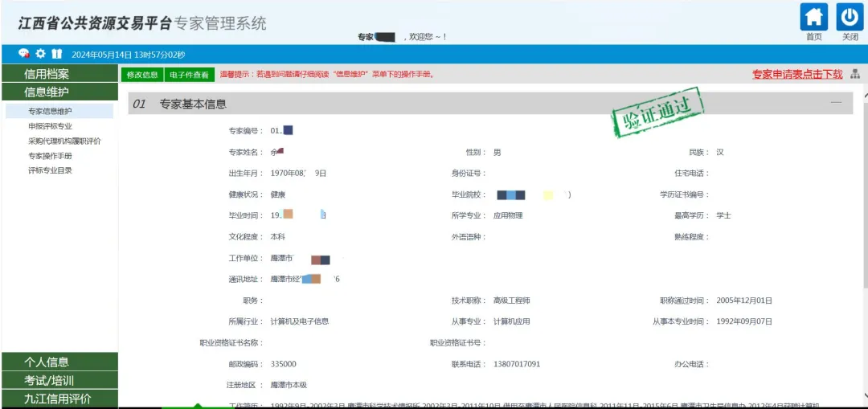
Task: Click the 关闭 power icon
Action: coord(850,17)
